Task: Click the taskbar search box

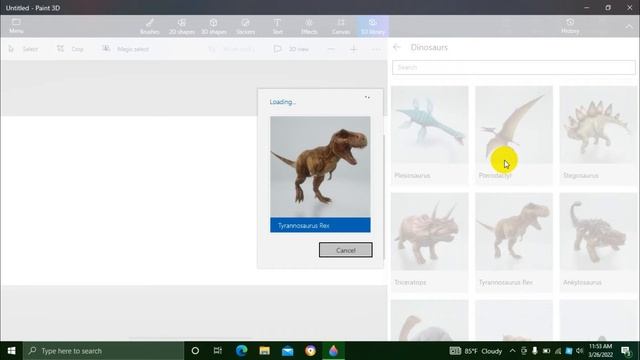Action: coord(103,351)
